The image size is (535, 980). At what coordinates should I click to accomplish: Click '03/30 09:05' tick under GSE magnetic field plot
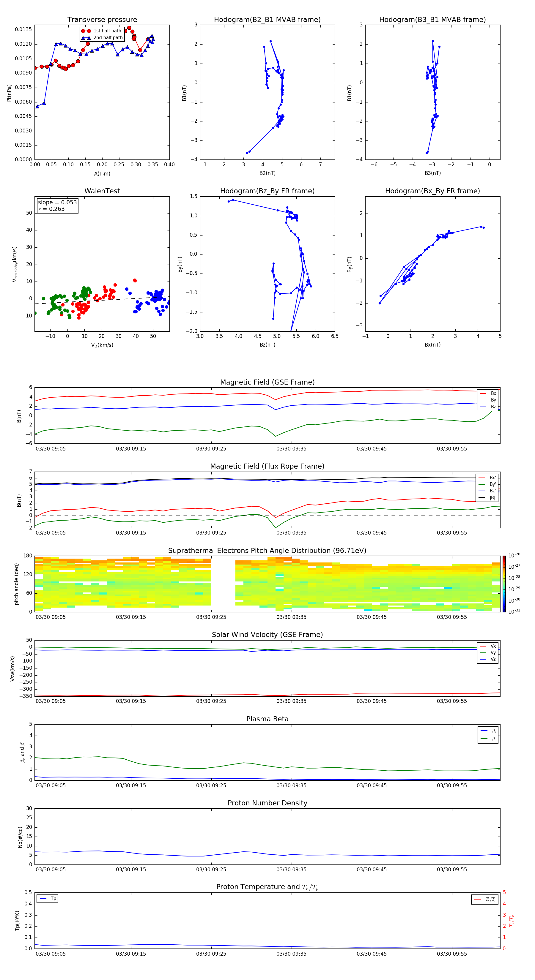tap(51, 449)
